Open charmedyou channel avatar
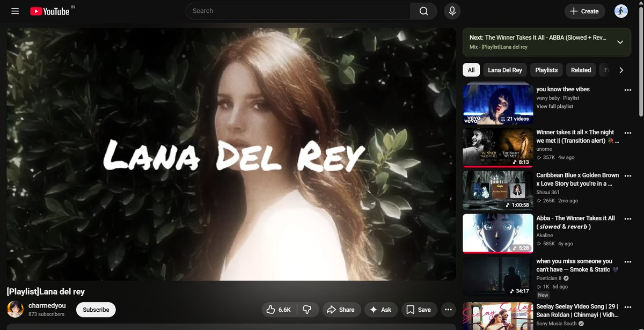The width and height of the screenshot is (644, 330). pyautogui.click(x=15, y=310)
